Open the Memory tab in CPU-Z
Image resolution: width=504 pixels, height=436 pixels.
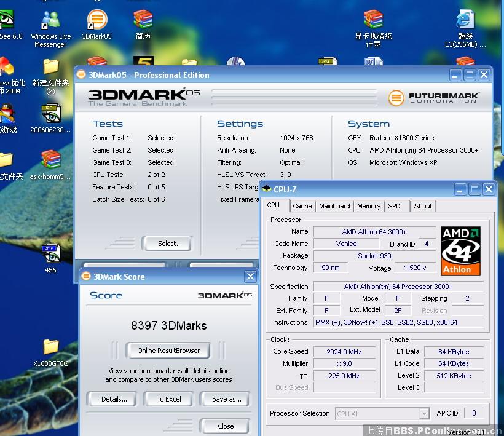[368, 206]
